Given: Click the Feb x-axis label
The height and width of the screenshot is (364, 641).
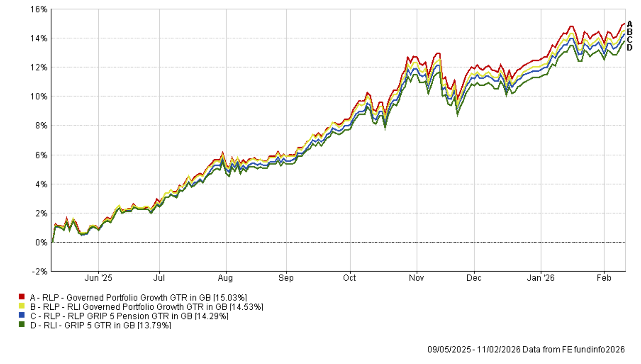Looking at the screenshot, I should click(x=604, y=278).
